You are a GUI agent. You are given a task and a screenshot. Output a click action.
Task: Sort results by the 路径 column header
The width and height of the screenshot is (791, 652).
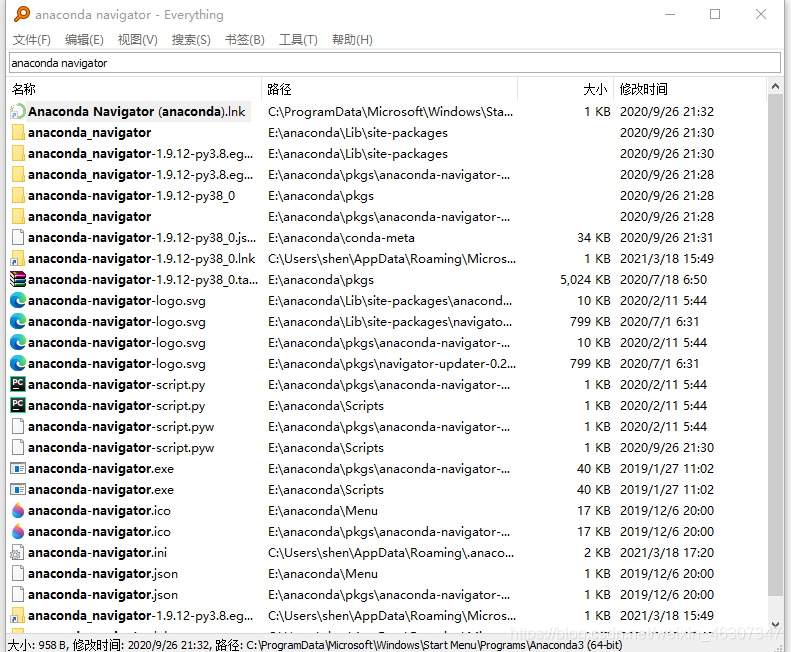(x=389, y=89)
